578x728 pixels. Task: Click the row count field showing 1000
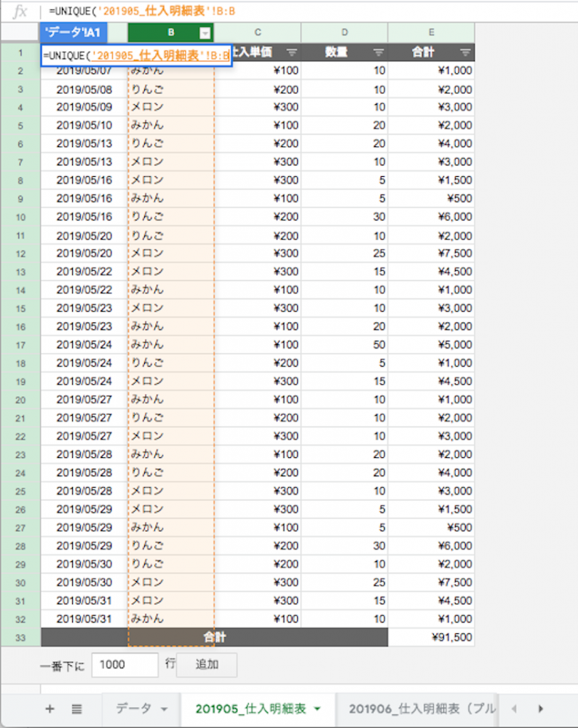[x=124, y=665]
